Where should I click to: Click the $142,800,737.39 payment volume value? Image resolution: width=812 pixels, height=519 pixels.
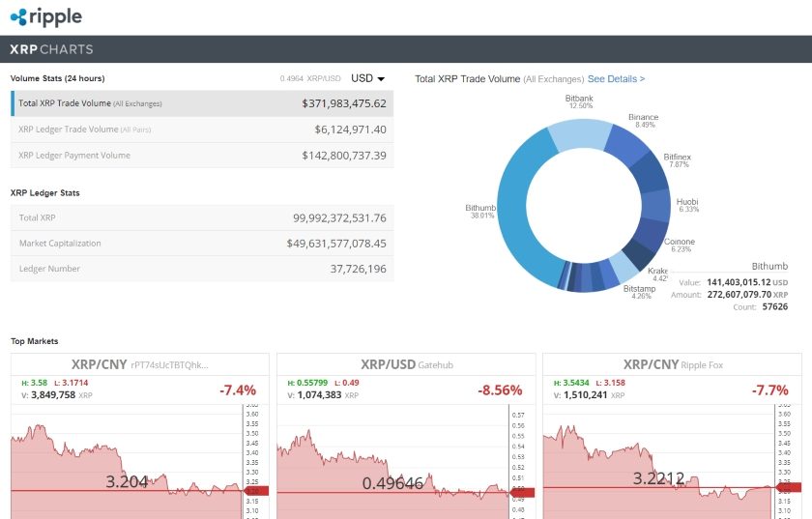344,156
